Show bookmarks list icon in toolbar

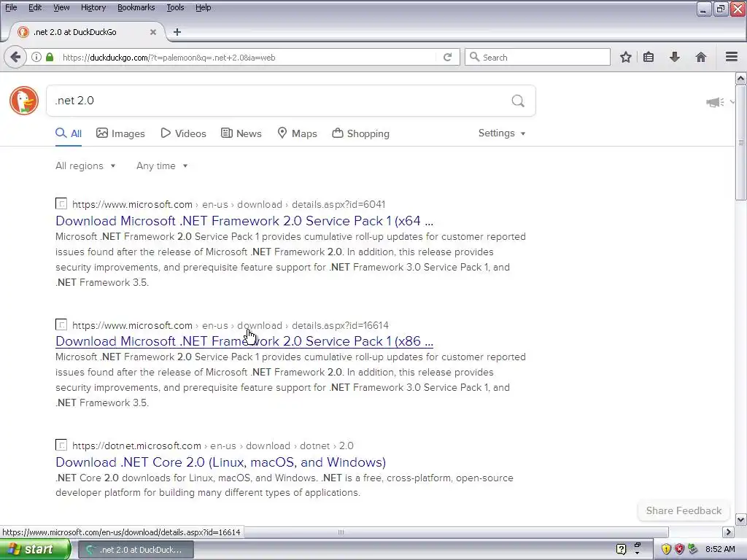tap(649, 57)
